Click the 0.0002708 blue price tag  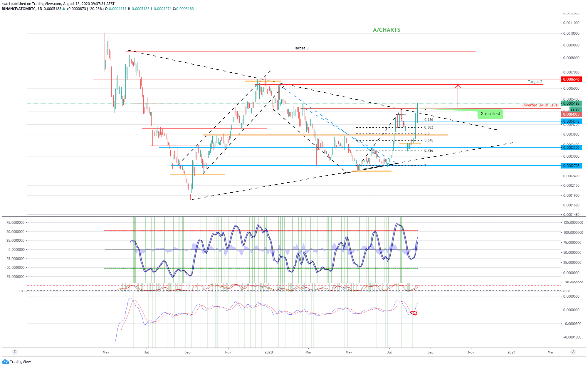(571, 166)
